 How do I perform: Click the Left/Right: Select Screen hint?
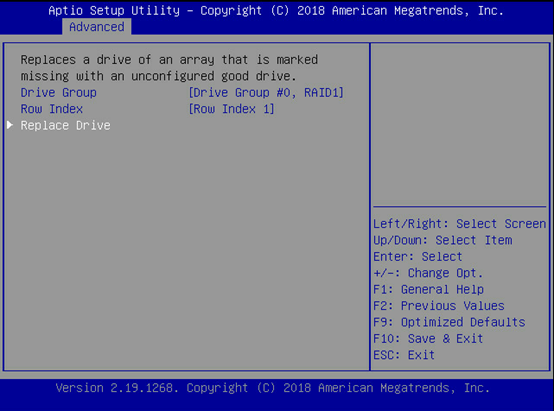point(459,224)
